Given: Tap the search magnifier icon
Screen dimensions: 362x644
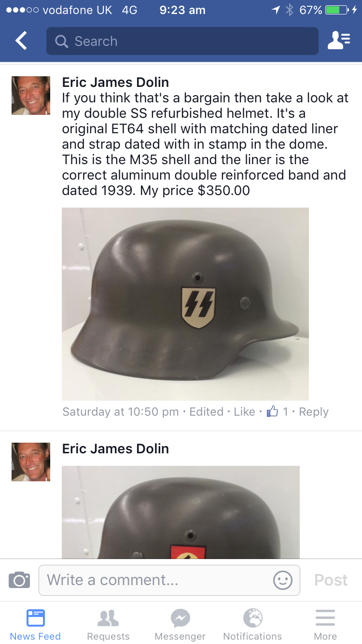Looking at the screenshot, I should [x=62, y=42].
